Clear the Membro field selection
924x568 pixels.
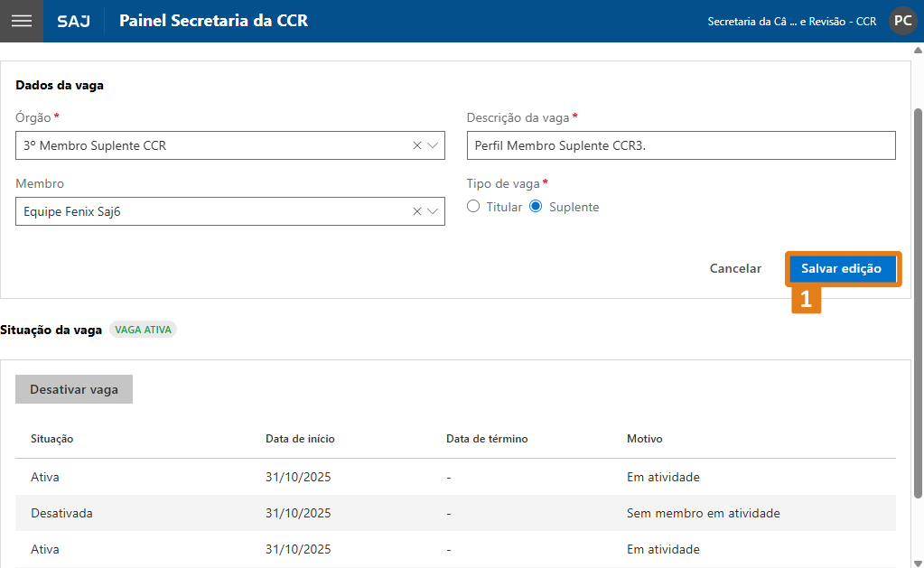416,211
